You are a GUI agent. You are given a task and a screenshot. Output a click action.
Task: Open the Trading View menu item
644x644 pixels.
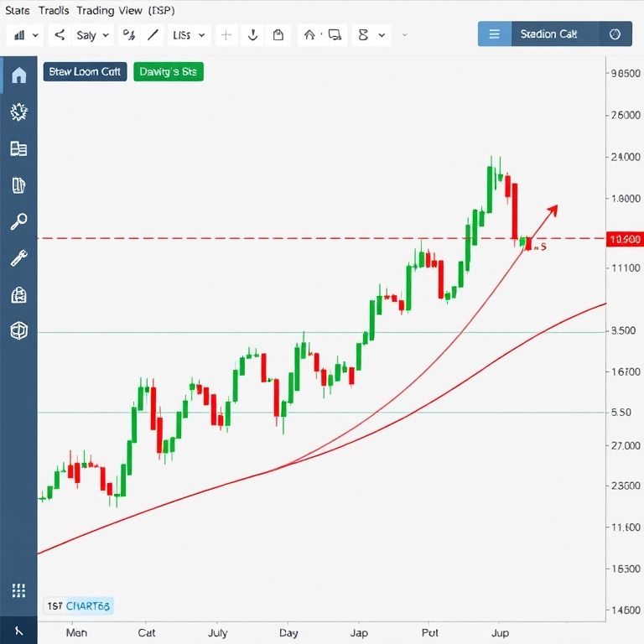[x=110, y=11]
